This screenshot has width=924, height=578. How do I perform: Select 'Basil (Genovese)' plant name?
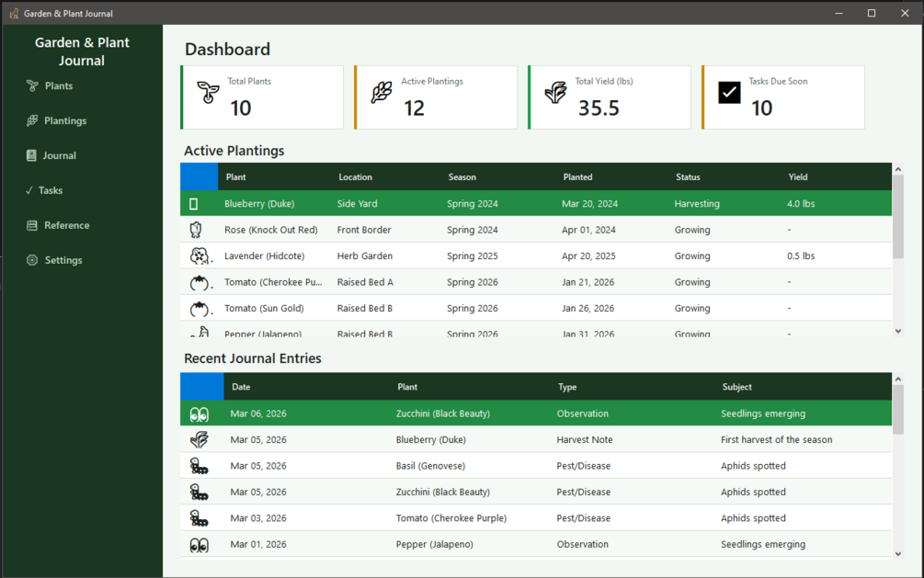coord(430,466)
